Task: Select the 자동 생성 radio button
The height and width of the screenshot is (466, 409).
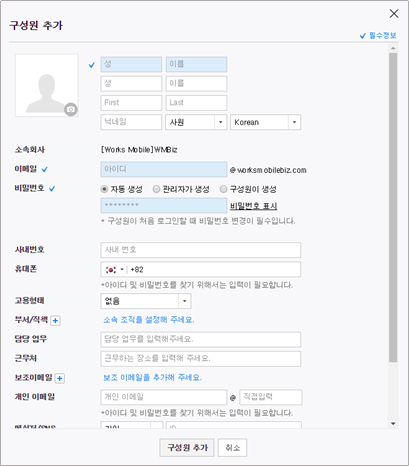Action: click(x=104, y=189)
